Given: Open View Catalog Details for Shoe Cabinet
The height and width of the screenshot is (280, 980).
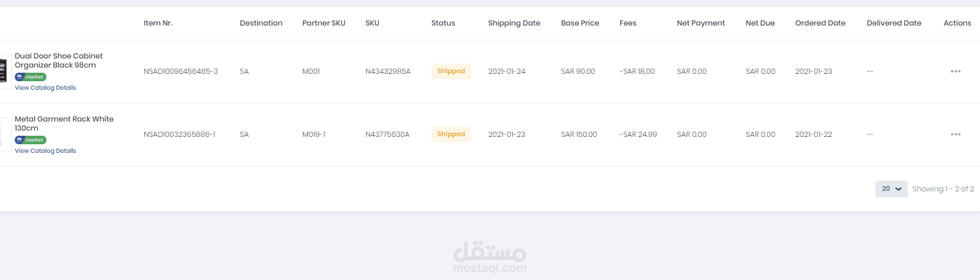Looking at the screenshot, I should [45, 88].
